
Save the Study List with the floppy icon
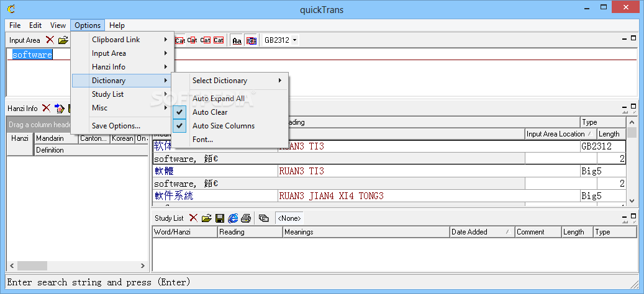(220, 218)
